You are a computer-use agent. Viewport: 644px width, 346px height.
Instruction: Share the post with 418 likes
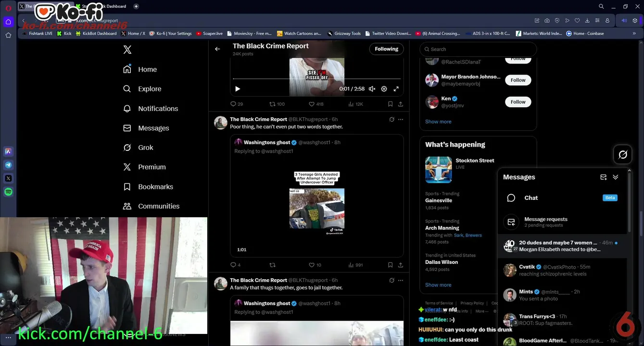point(400,104)
